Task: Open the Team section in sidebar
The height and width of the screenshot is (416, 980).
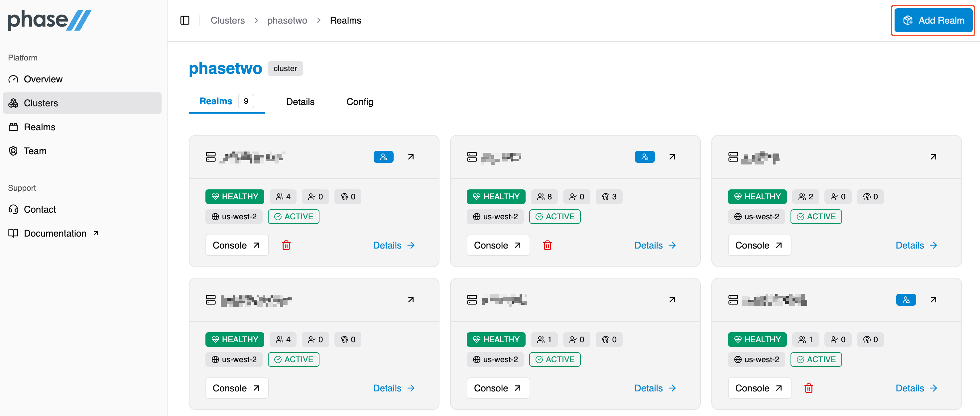Action: (35, 151)
